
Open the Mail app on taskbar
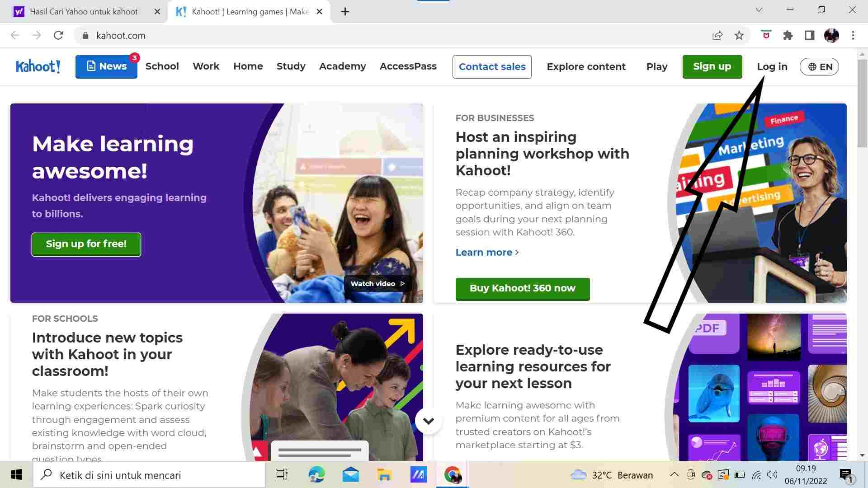tap(351, 475)
